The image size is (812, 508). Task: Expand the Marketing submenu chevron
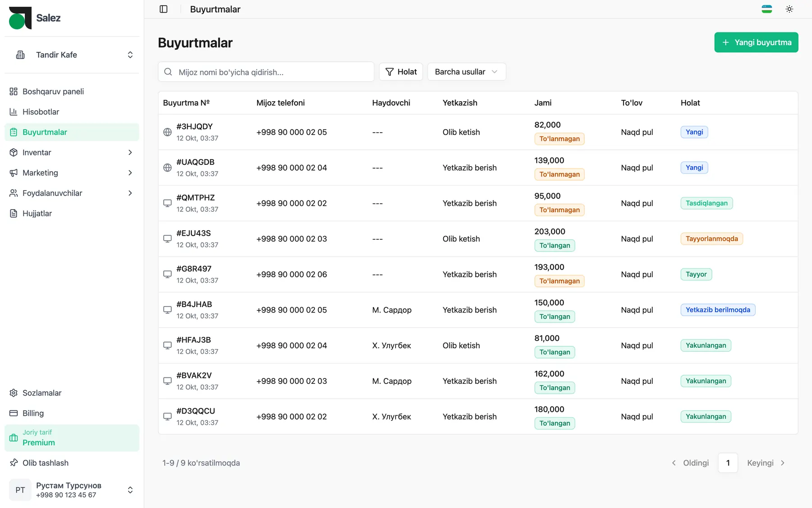[x=130, y=173]
